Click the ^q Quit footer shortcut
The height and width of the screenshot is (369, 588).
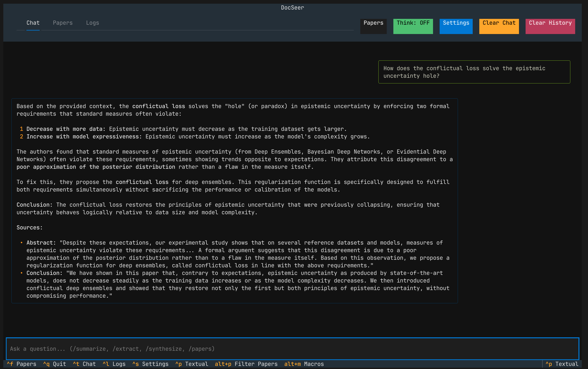pyautogui.click(x=55, y=364)
